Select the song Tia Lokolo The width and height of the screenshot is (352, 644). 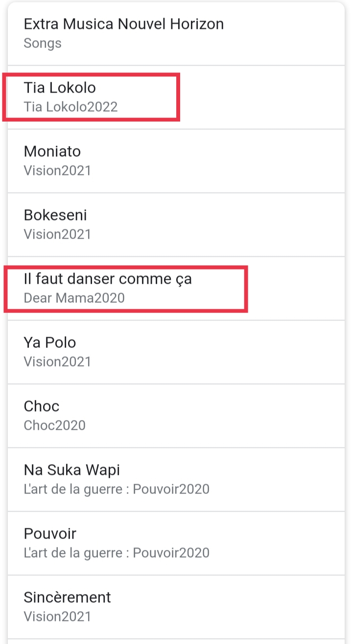pos(176,97)
